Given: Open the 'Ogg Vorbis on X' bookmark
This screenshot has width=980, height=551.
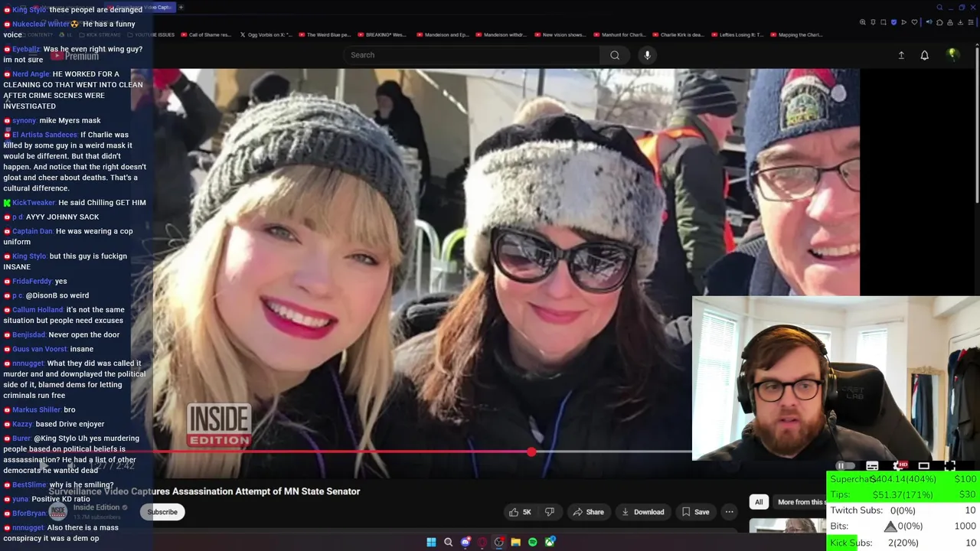Looking at the screenshot, I should pyautogui.click(x=266, y=34).
